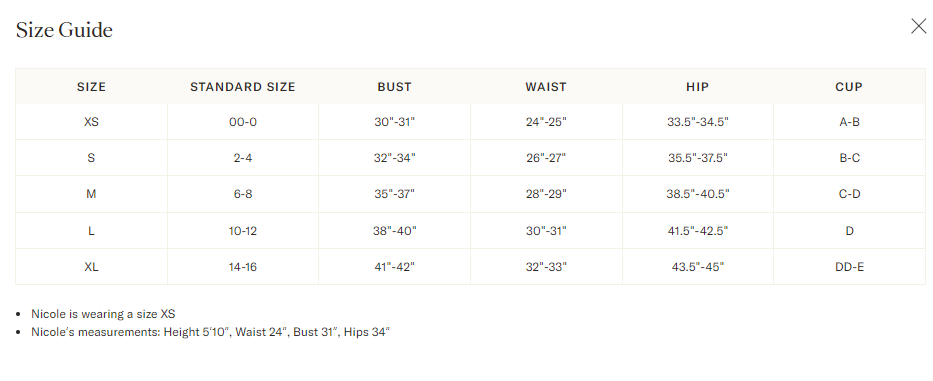The width and height of the screenshot is (933, 381).
Task: Click the STANDARD SIZE column header
Action: [243, 87]
